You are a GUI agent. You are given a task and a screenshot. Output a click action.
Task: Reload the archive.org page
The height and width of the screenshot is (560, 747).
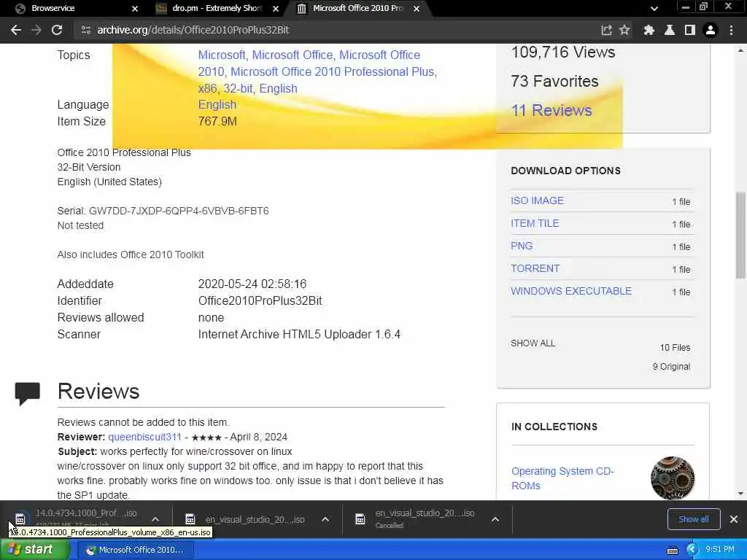pos(57,30)
